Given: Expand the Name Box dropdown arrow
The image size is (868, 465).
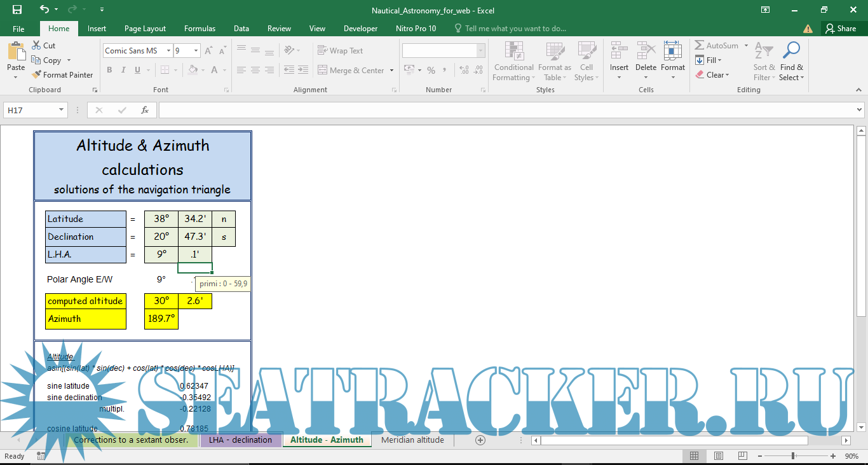Looking at the screenshot, I should (62, 110).
